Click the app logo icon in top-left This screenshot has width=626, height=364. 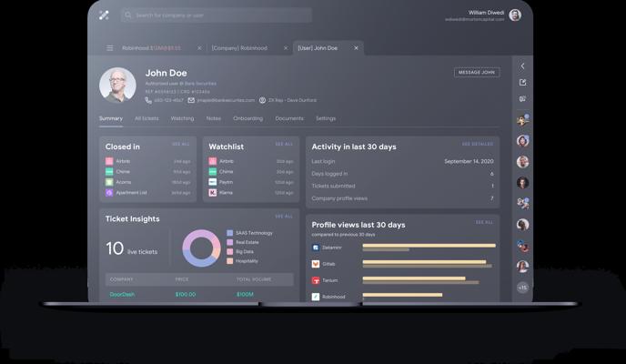point(105,15)
